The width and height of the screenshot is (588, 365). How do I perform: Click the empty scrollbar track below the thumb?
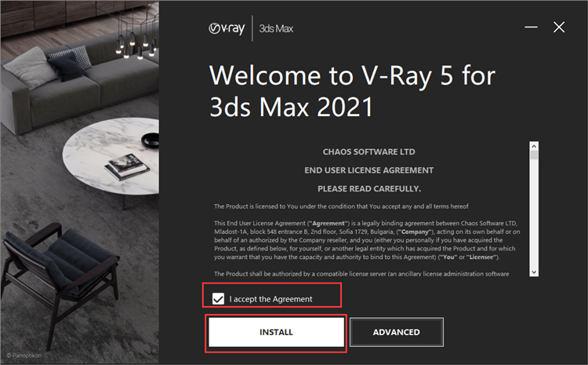pyautogui.click(x=534, y=214)
